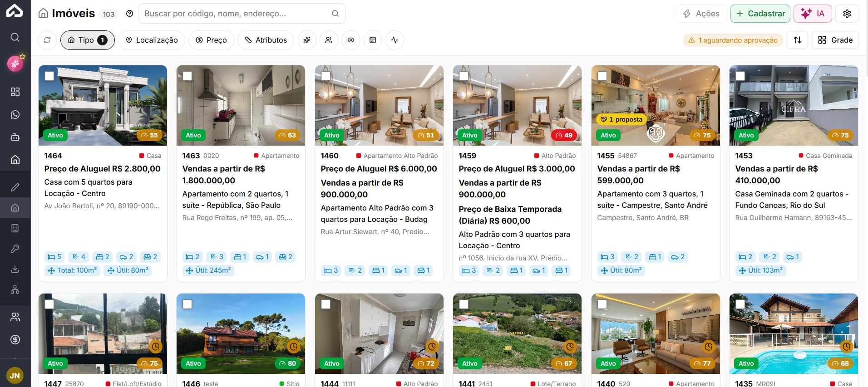This screenshot has width=868, height=387.
Task: Open building icon in sidebar
Action: (15, 228)
